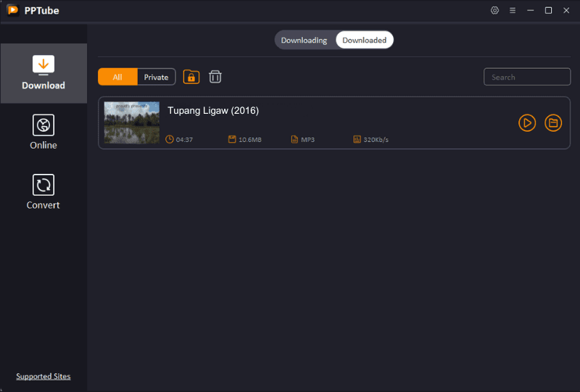The width and height of the screenshot is (580, 392).
Task: Select the All filter toggle
Action: pyautogui.click(x=117, y=77)
